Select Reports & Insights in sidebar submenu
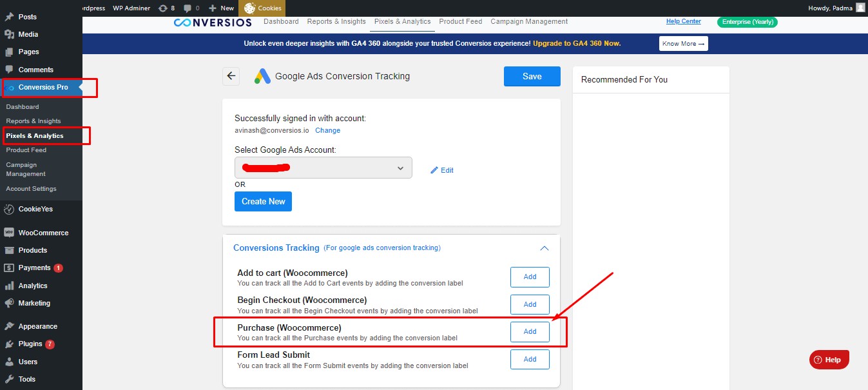The width and height of the screenshot is (868, 390). click(34, 121)
